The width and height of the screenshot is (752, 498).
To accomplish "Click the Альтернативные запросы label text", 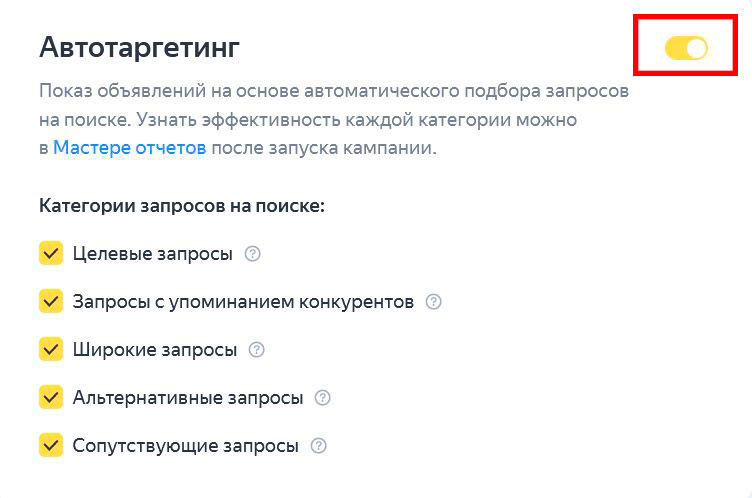I will click(x=188, y=398).
